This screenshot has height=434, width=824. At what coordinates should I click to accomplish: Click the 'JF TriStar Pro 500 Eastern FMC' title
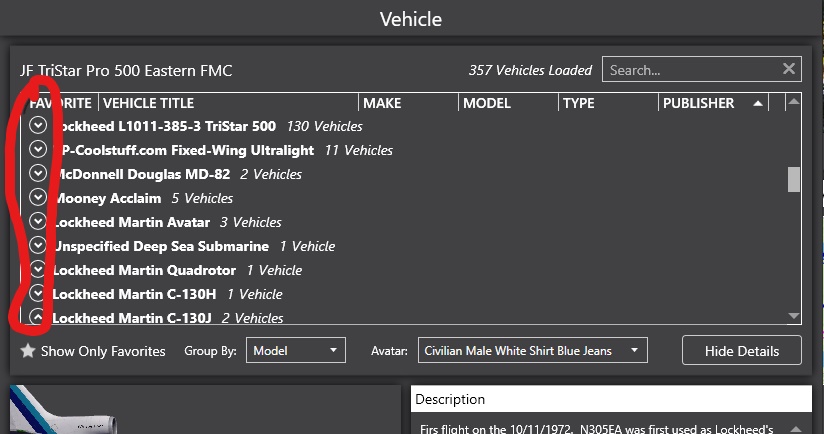126,70
